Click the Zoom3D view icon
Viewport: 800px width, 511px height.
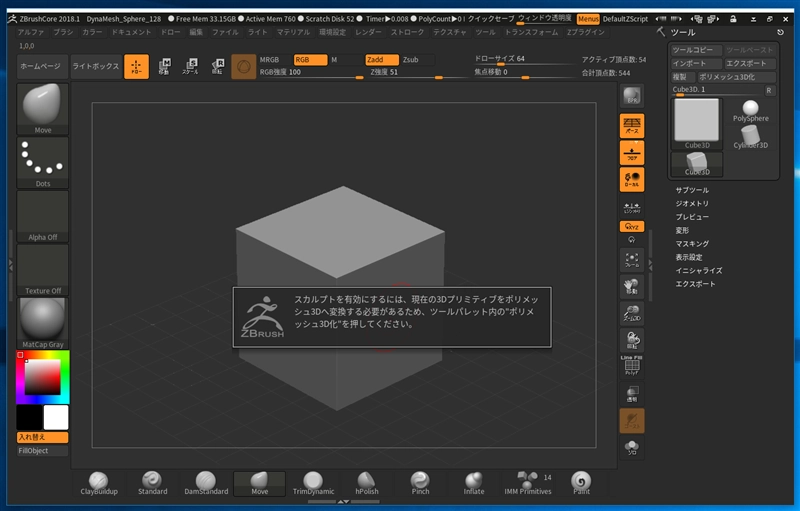pos(632,313)
